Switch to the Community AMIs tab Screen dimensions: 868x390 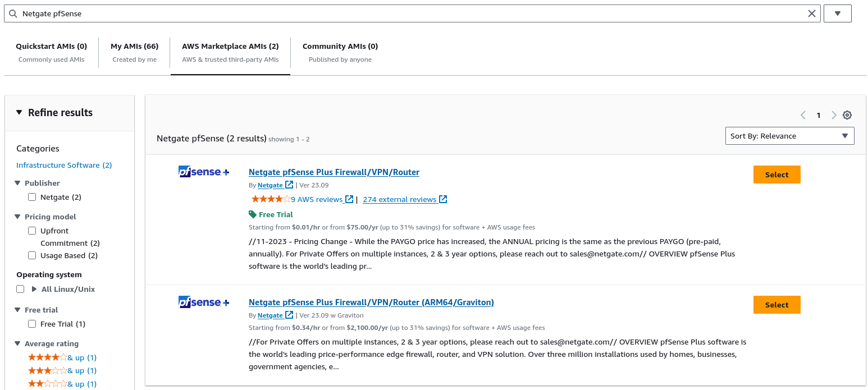[340, 52]
